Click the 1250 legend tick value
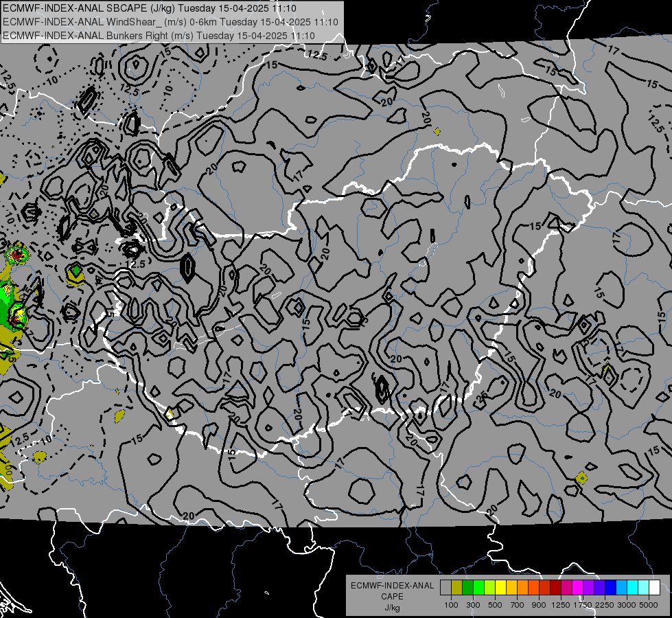 pyautogui.click(x=561, y=605)
